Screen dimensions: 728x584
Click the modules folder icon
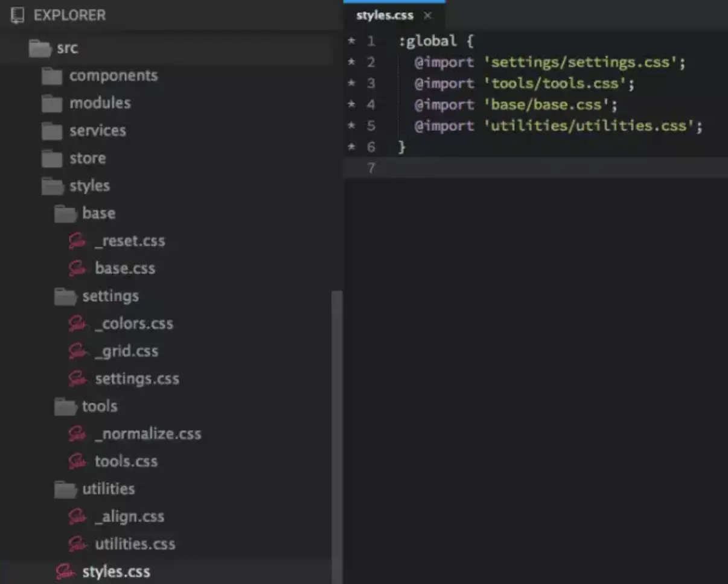point(53,103)
